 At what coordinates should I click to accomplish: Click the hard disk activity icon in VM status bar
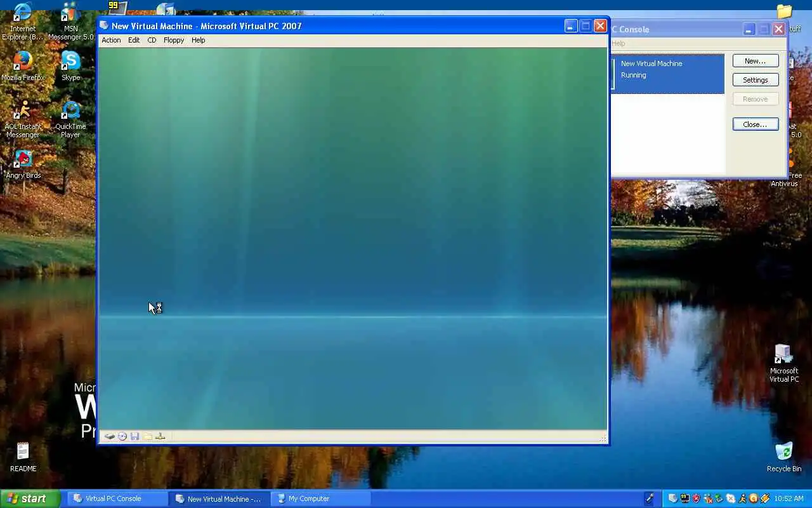coord(110,436)
